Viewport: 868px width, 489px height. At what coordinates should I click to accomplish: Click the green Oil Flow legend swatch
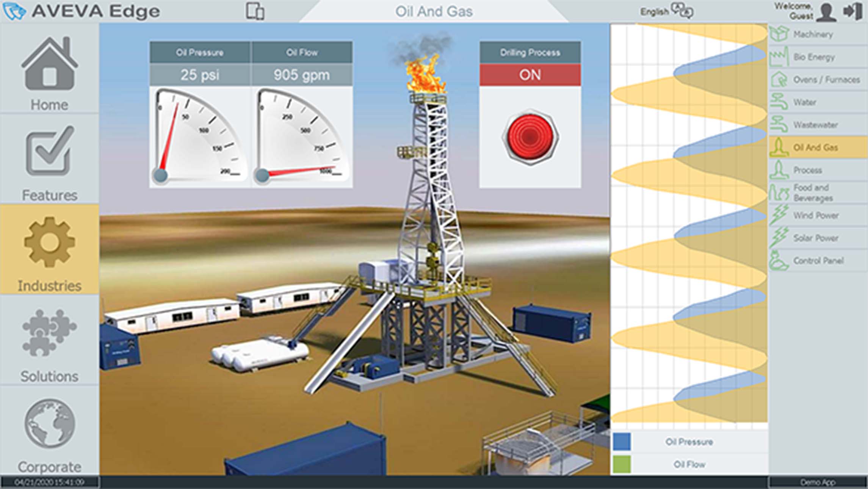pos(622,464)
